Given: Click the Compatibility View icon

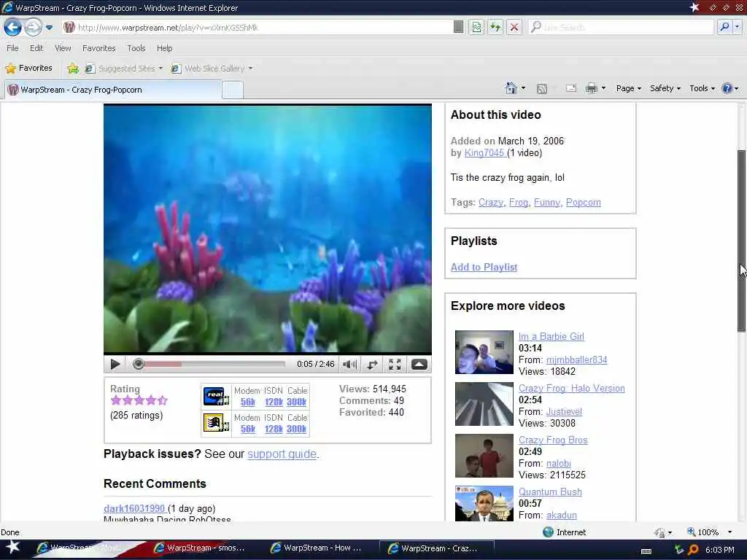Looking at the screenshot, I should click(x=476, y=27).
